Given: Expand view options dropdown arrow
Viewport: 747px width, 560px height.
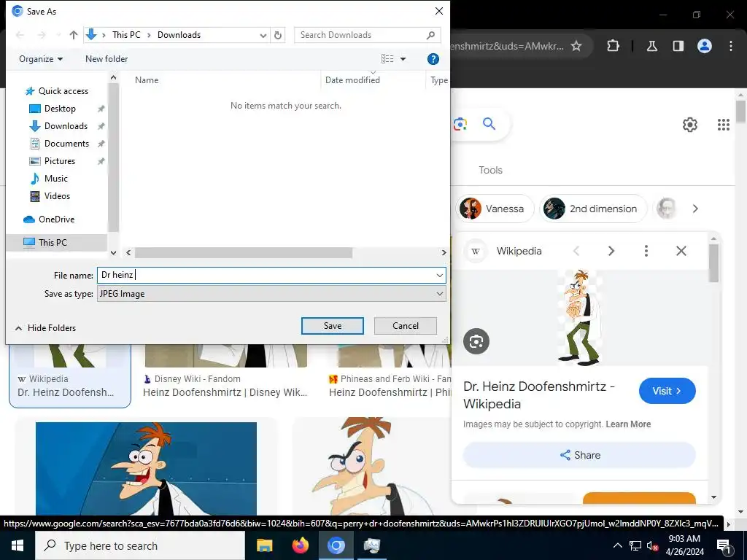Looking at the screenshot, I should click(x=403, y=59).
